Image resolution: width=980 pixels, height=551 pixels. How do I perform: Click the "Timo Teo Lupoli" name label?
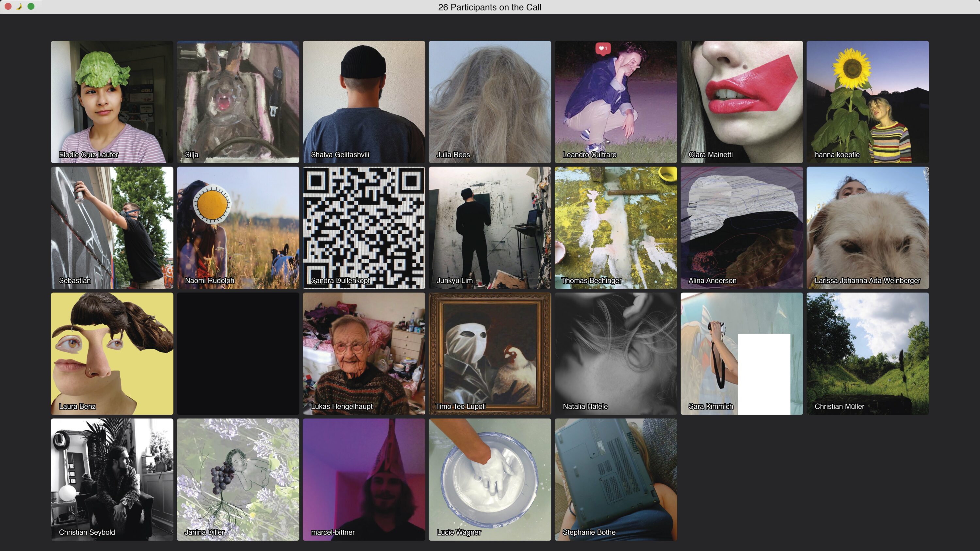point(461,406)
